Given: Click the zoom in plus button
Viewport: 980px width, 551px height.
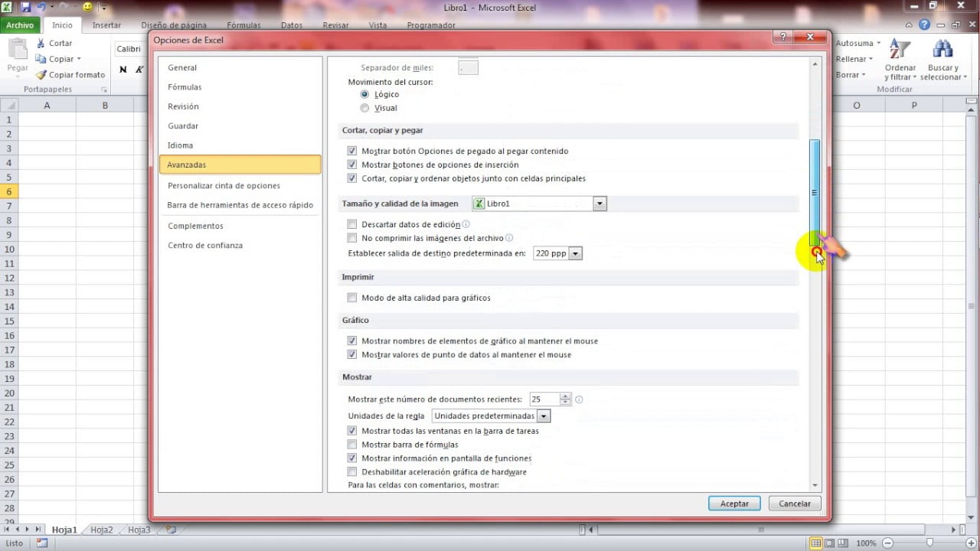Looking at the screenshot, I should [x=970, y=543].
